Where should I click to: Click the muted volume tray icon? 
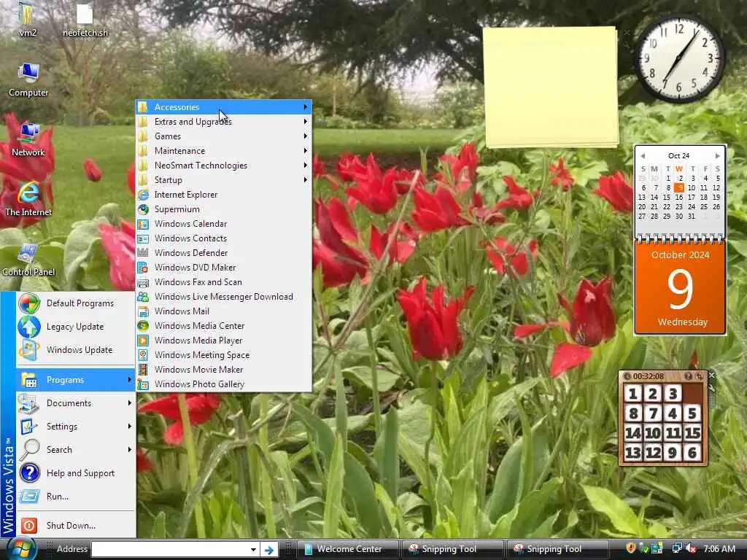point(690,548)
